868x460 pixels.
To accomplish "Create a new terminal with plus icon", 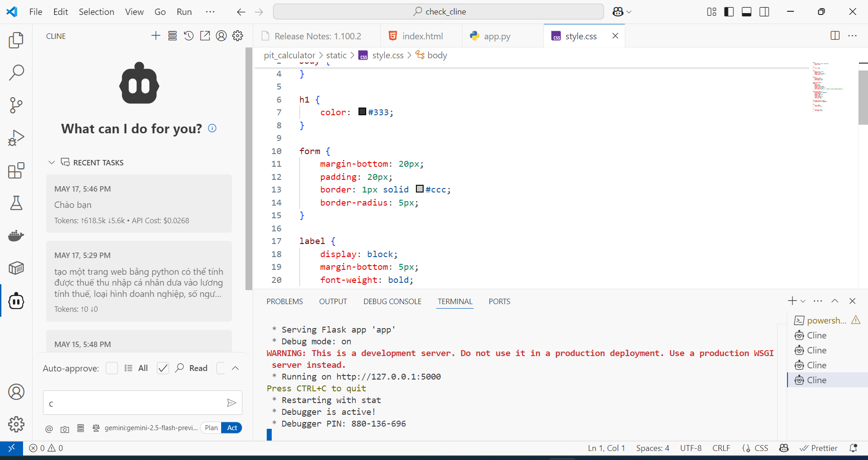I will pyautogui.click(x=792, y=301).
